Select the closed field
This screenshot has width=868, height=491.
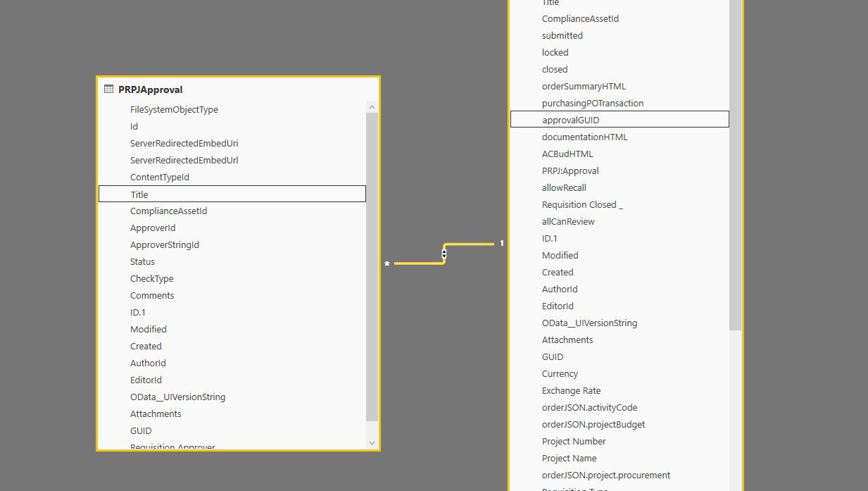tap(555, 69)
